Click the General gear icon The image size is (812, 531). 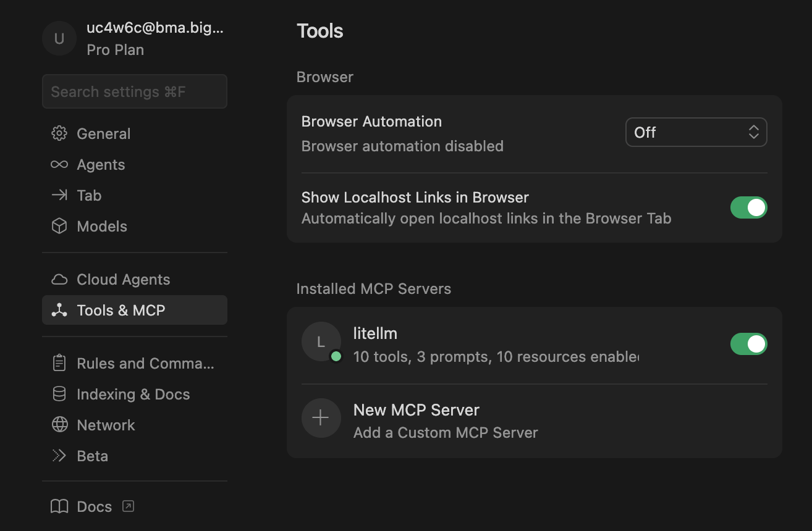point(59,133)
